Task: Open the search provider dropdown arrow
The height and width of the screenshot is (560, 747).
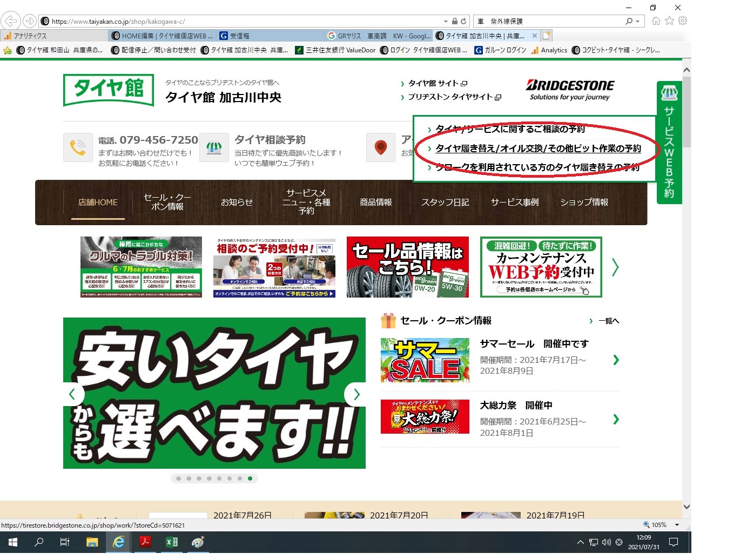Action: point(638,21)
